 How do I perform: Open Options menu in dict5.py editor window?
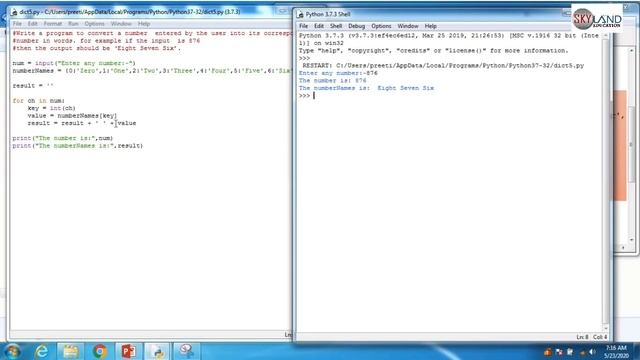(x=94, y=24)
